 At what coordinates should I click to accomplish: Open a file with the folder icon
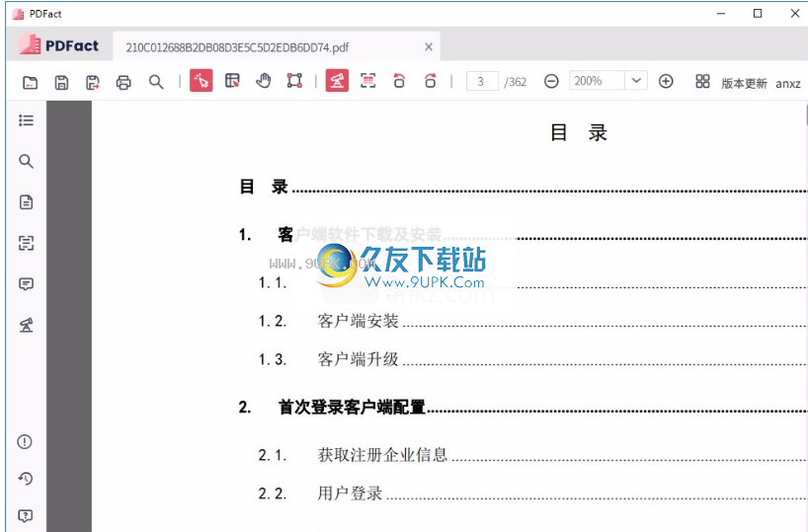coord(31,82)
